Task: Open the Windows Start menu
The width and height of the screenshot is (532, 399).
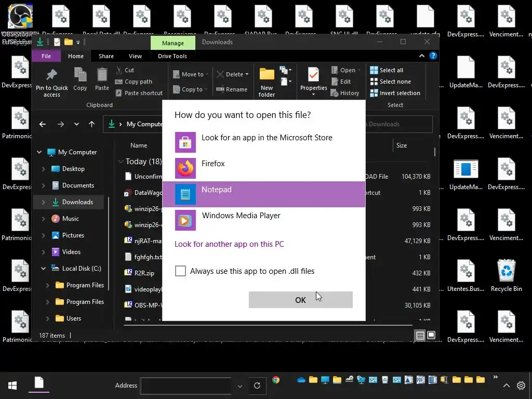Action: [12, 385]
